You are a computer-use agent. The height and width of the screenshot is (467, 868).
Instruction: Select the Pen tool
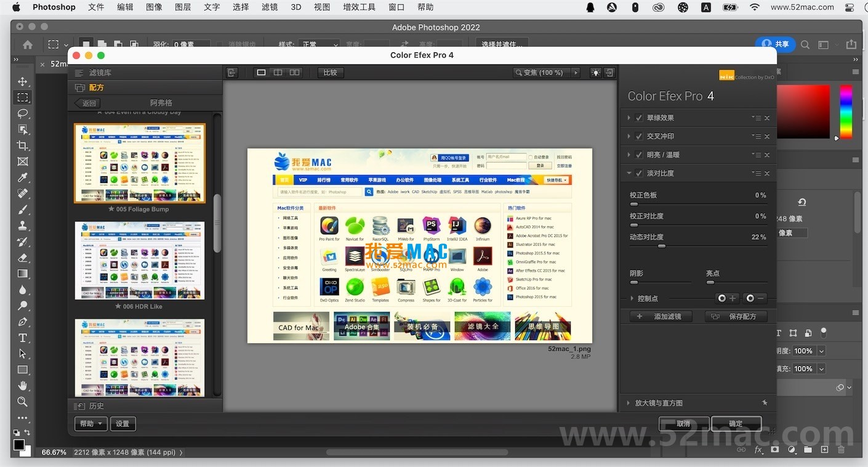coord(23,322)
